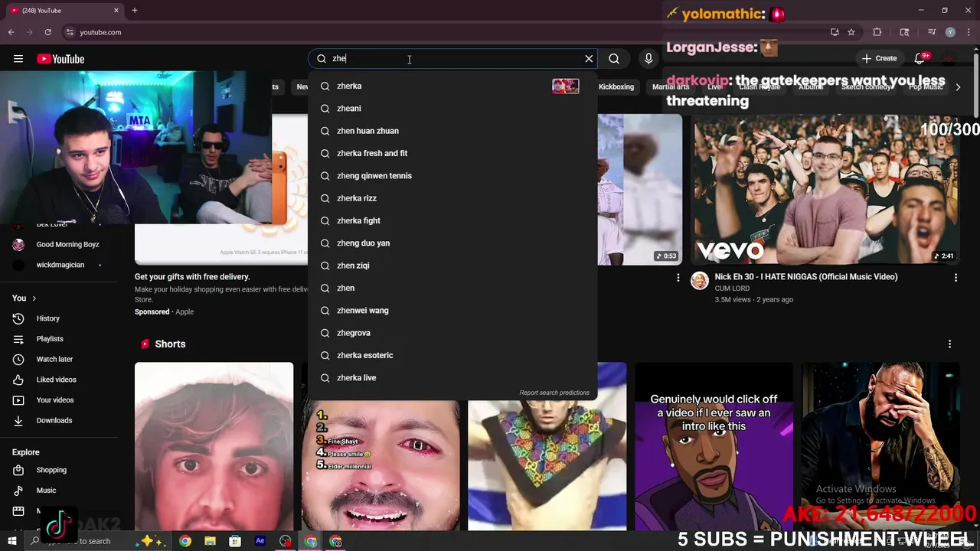Select the 'zheani' suggestion
The height and width of the screenshot is (551, 980).
(x=452, y=109)
